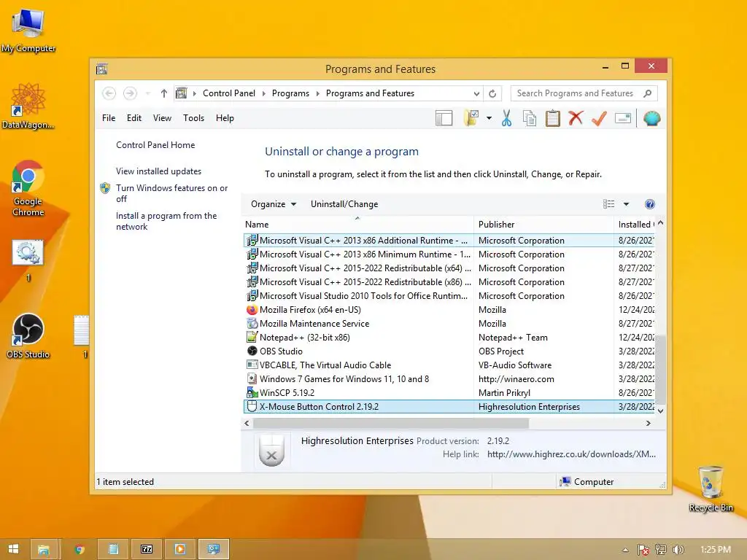The width and height of the screenshot is (747, 560).
Task: Open the View menu
Action: (x=162, y=118)
